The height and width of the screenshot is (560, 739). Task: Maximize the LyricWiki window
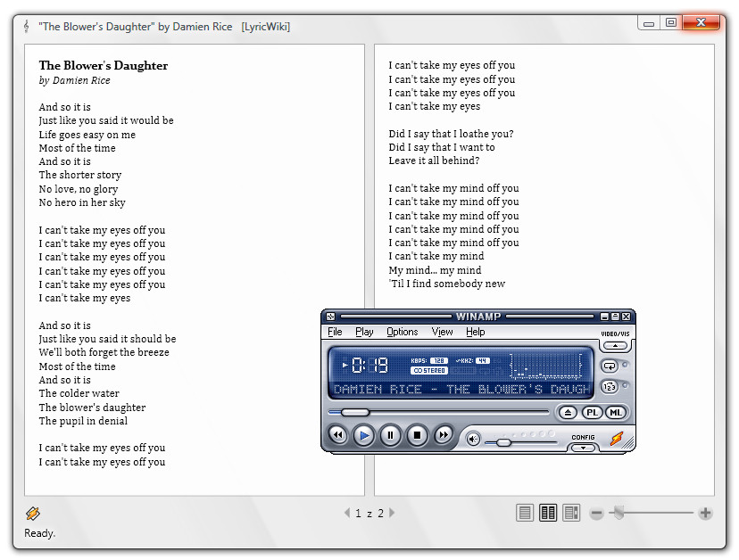[670, 22]
